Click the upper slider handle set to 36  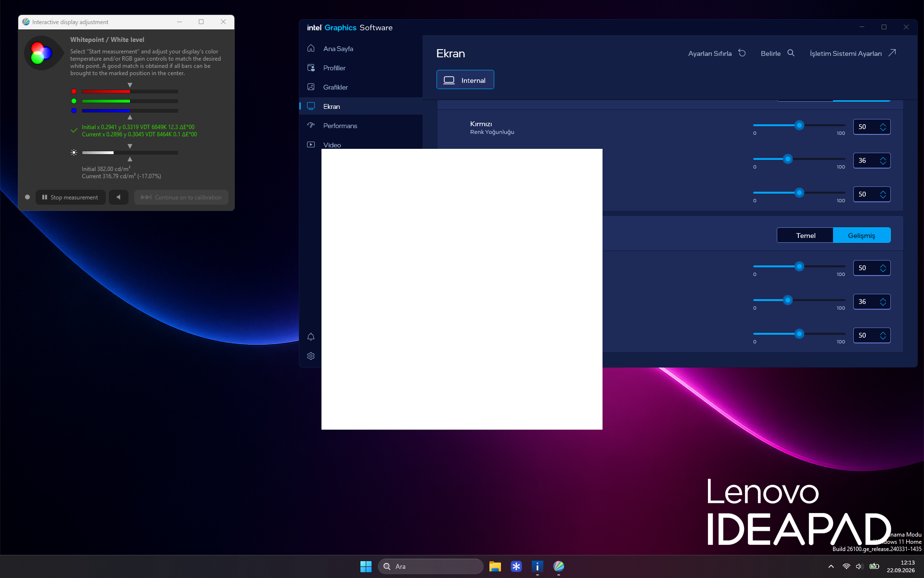(x=788, y=159)
